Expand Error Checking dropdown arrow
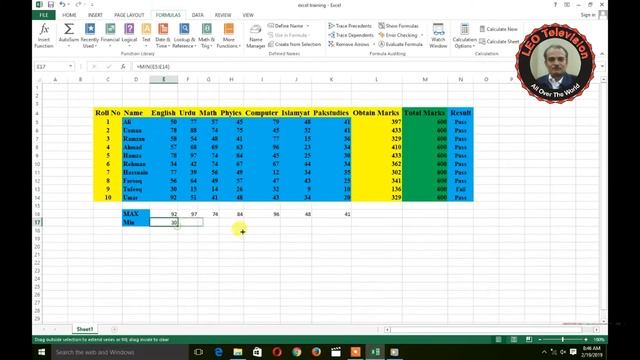Viewport: 640px width, 360px height. click(x=422, y=35)
